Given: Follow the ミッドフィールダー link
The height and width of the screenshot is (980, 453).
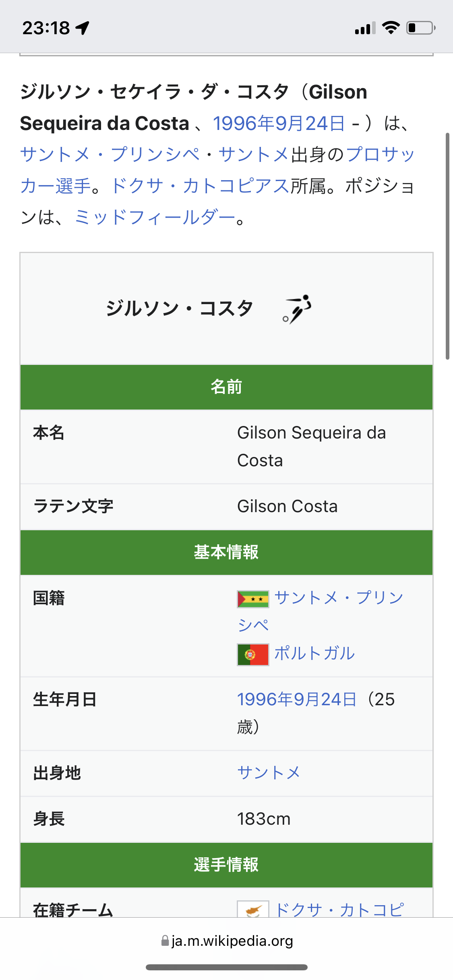Looking at the screenshot, I should pyautogui.click(x=155, y=217).
